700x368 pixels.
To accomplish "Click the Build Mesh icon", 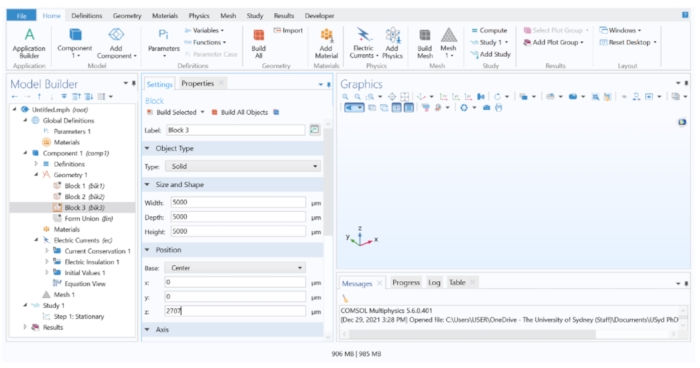I will 425,44.
